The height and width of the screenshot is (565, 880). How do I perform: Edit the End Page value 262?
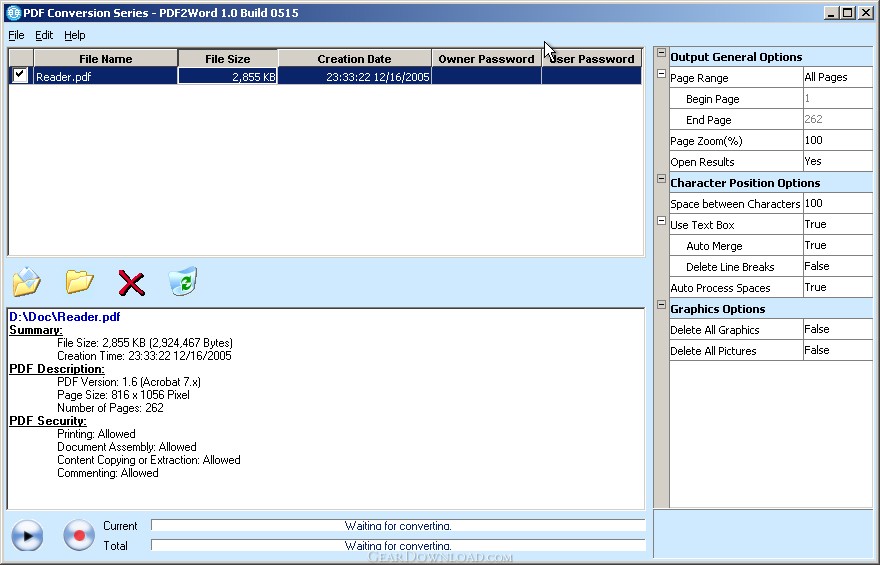click(x=837, y=120)
